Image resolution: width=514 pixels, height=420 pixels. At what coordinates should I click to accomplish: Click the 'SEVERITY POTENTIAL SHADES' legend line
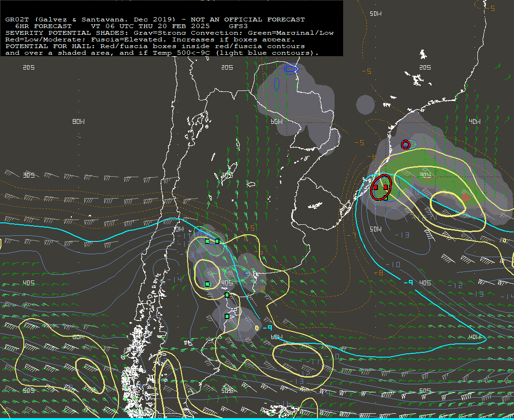[169, 33]
